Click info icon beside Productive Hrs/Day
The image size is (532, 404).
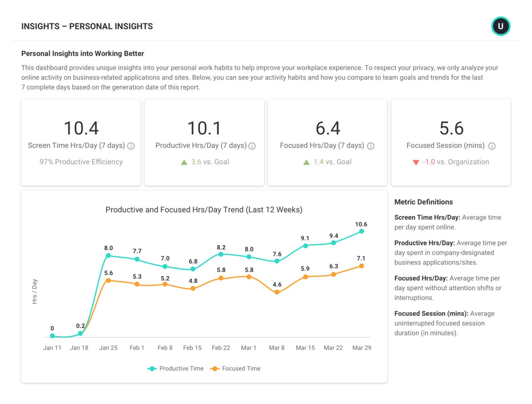click(x=252, y=146)
